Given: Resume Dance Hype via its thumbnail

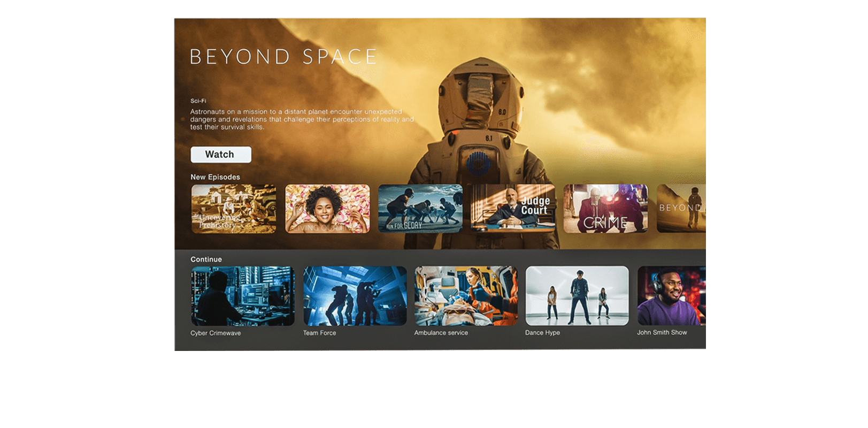Looking at the screenshot, I should (x=577, y=296).
